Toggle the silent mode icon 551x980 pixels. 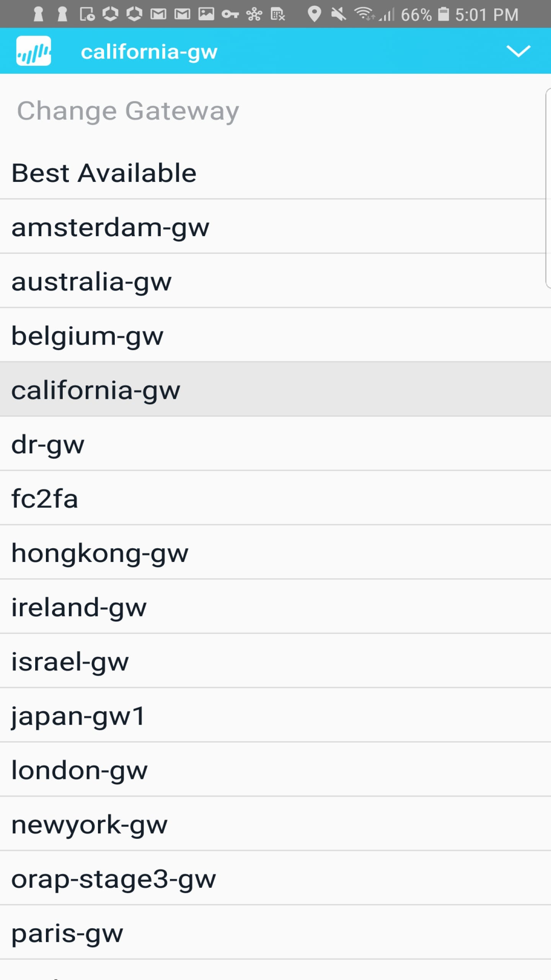(339, 15)
